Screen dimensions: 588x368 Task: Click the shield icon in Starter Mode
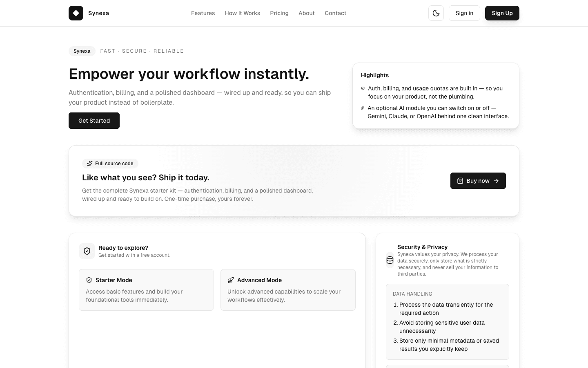tap(89, 280)
